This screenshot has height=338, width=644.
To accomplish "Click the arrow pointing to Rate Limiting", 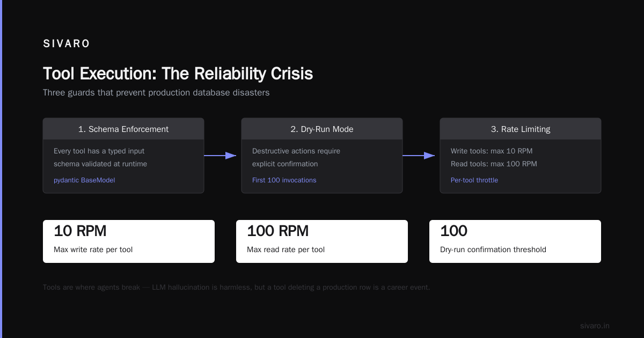I will coord(419,156).
